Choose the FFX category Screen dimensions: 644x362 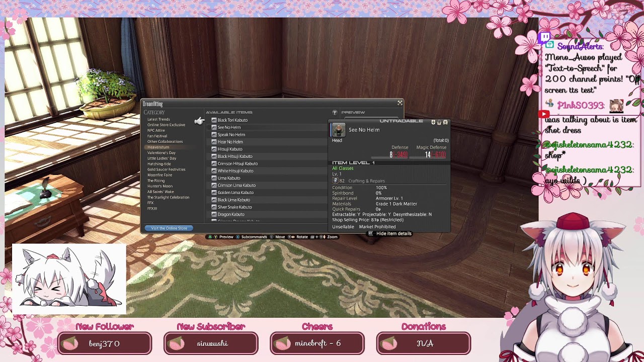tap(150, 203)
